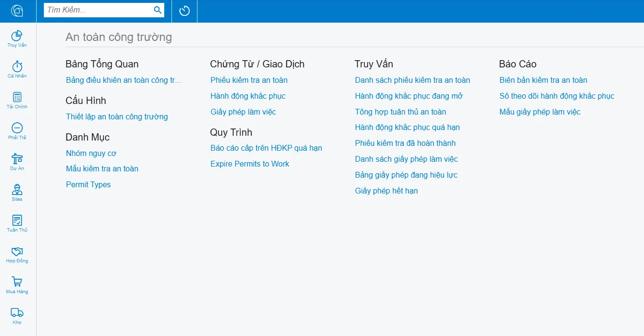Open the Kho sidebar workspace
Viewport: 644px width, 336px height.
pos(17,316)
